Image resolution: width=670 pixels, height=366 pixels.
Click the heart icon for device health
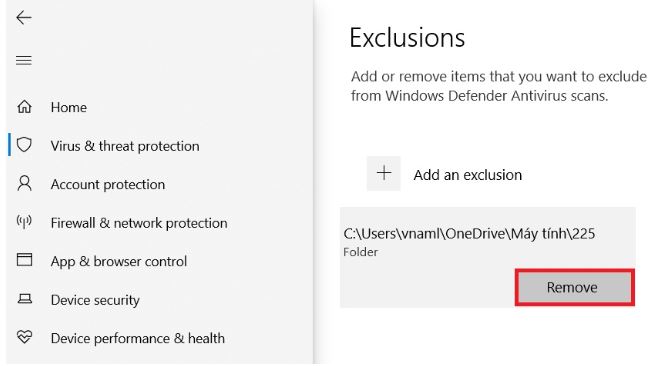(x=24, y=337)
